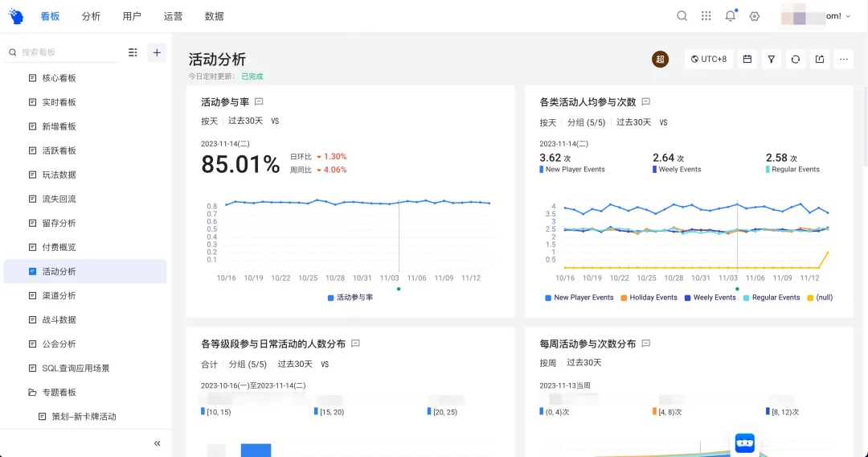
Task: Click the search magnifier icon in top bar
Action: [682, 16]
